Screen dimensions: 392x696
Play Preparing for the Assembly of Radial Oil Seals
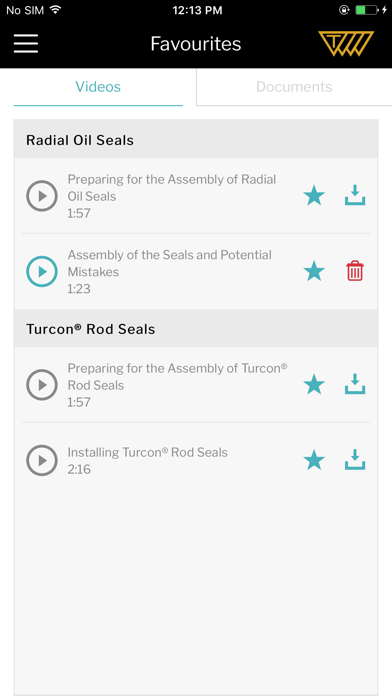pos(42,196)
